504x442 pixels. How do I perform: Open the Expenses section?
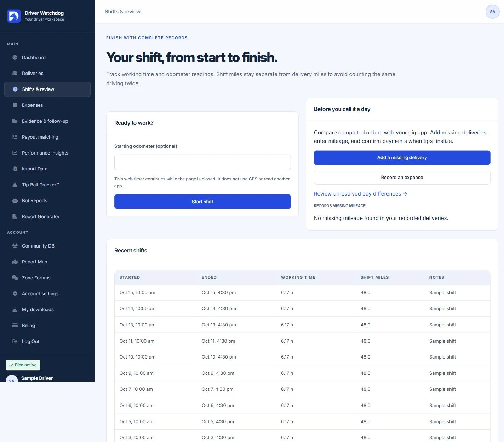47,105
